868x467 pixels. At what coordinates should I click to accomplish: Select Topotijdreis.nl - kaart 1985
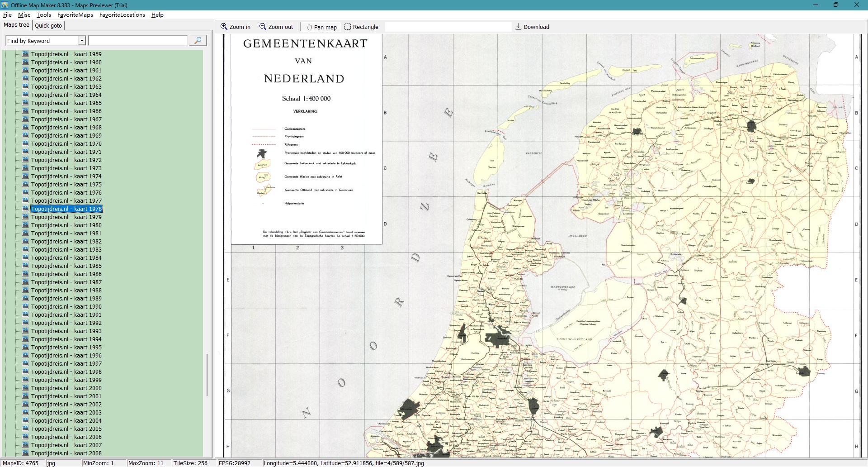pos(66,266)
